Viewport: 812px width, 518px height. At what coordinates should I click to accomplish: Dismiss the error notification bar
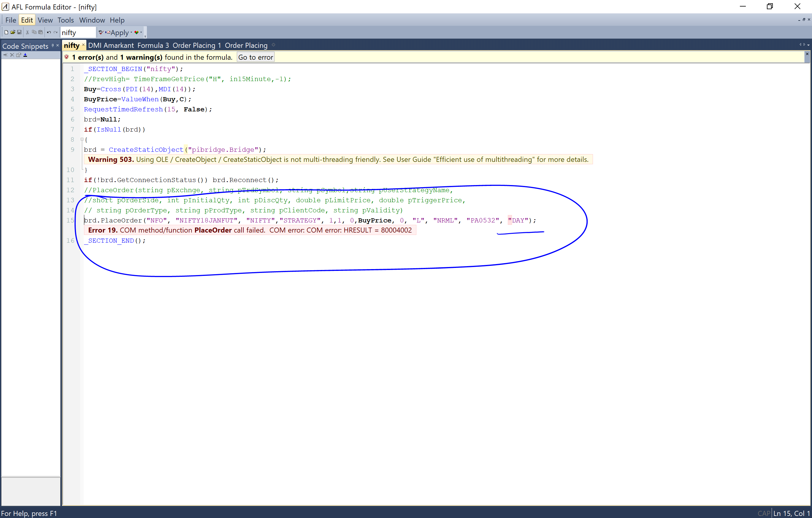(807, 54)
